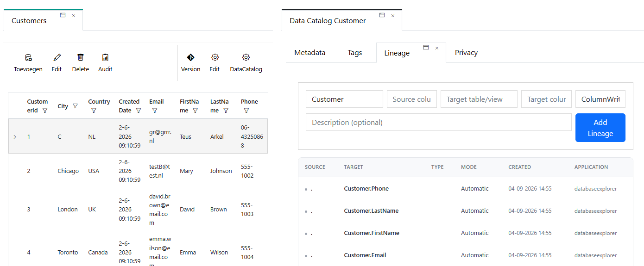Click the USA country cell
Image resolution: width=644 pixels, height=266 pixels.
pyautogui.click(x=94, y=171)
